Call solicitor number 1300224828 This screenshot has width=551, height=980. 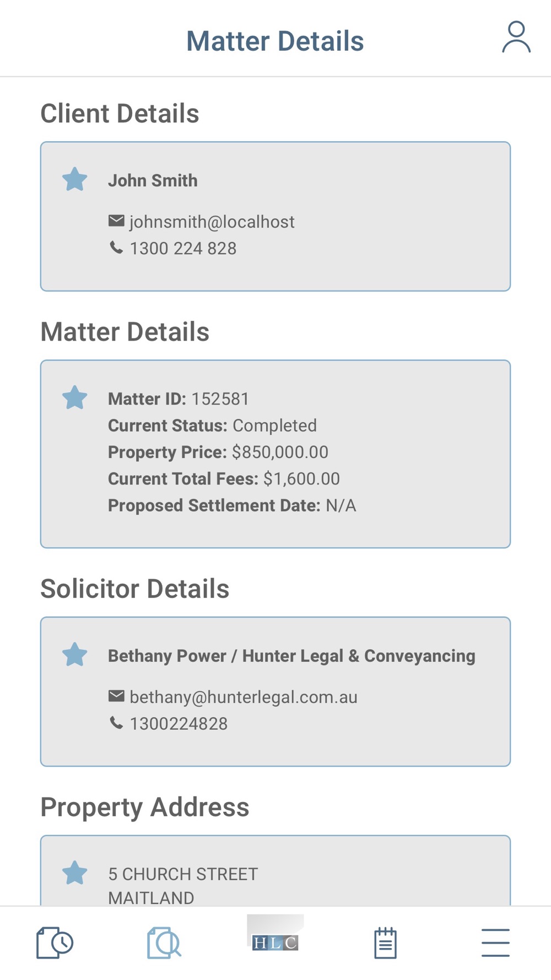pyautogui.click(x=179, y=724)
